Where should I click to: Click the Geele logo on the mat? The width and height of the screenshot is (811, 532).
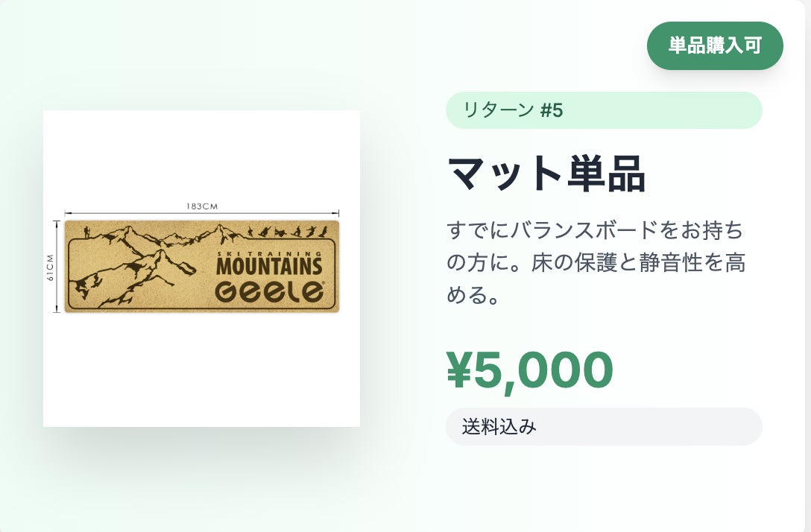[x=269, y=292]
